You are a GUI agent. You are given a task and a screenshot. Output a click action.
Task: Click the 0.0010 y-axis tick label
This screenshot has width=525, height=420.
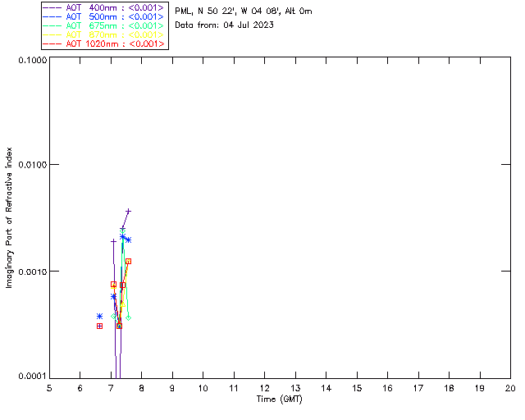pyautogui.click(x=33, y=272)
